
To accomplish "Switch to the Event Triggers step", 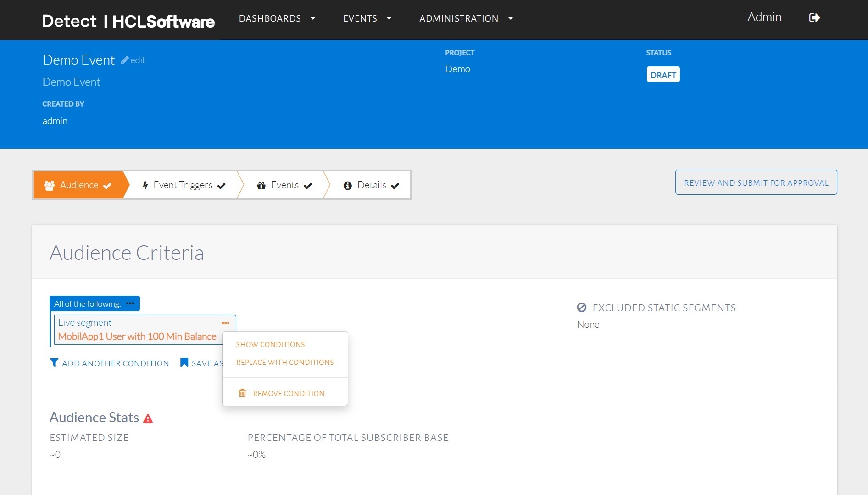I will (x=184, y=185).
